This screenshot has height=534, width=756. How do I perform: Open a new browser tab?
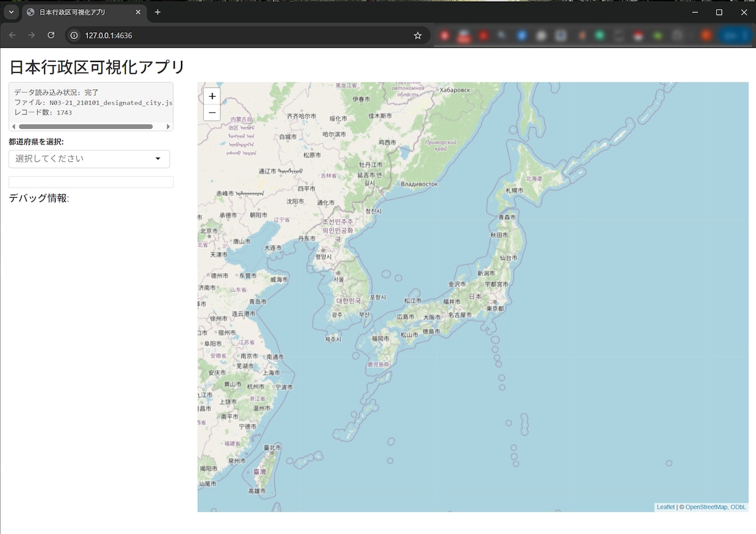click(x=157, y=12)
